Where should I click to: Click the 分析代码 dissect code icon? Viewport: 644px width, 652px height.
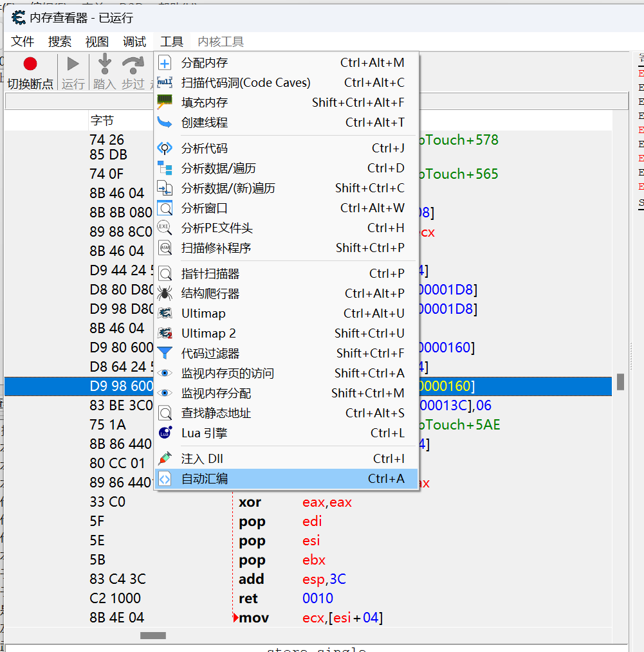(165, 148)
